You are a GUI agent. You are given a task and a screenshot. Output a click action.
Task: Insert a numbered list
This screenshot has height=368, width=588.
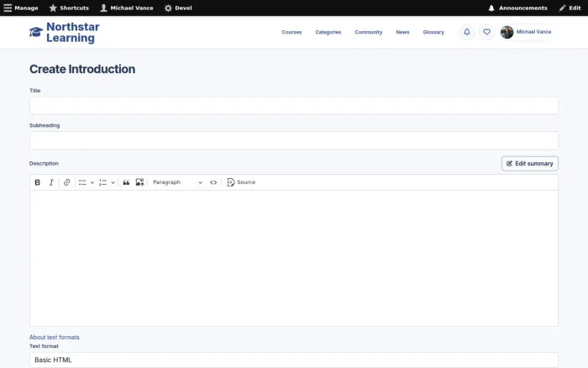[102, 182]
